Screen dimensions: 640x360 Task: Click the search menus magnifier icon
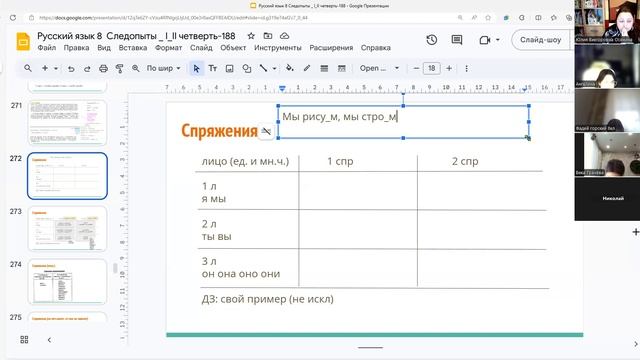pyautogui.click(x=28, y=68)
